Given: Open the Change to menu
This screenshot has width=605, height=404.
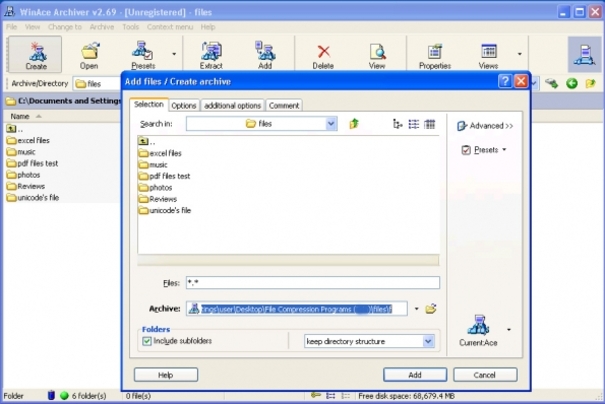Looking at the screenshot, I should point(65,27).
